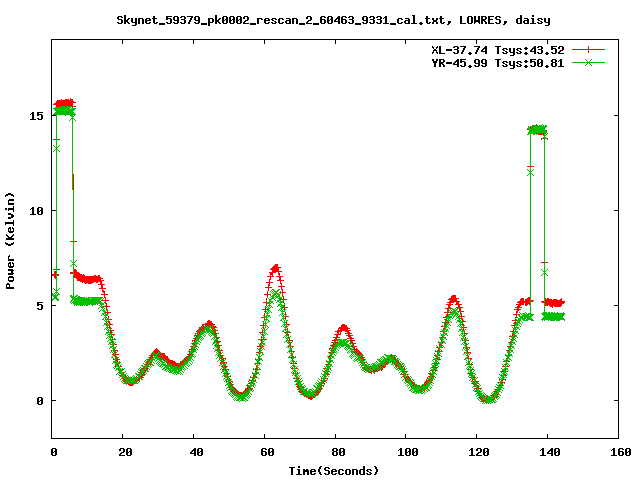Click the x-axis tick label '140'

[x=550, y=452]
